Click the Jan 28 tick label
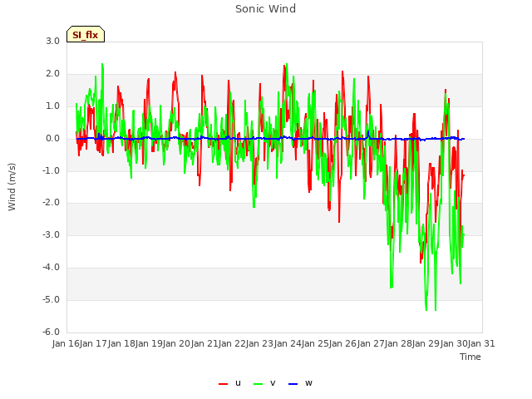Screen dimensions: 532x399 (x=398, y=343)
